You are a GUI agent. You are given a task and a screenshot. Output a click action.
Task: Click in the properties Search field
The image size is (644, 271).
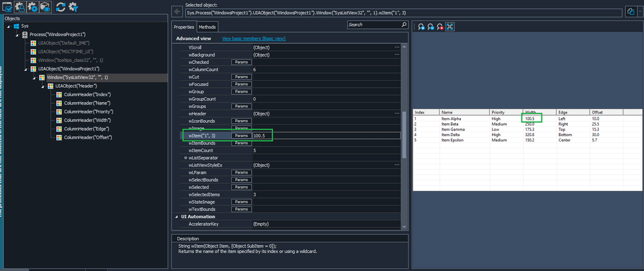371,25
